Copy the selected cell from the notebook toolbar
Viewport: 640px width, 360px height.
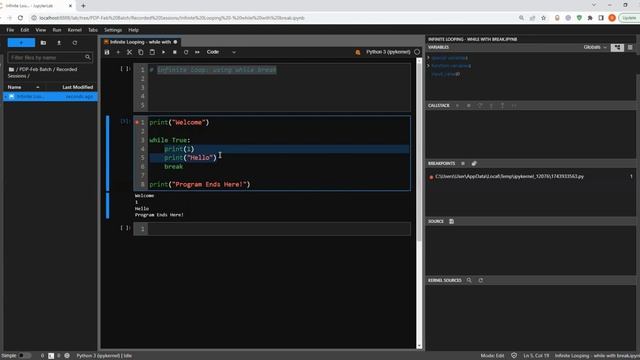pos(141,52)
